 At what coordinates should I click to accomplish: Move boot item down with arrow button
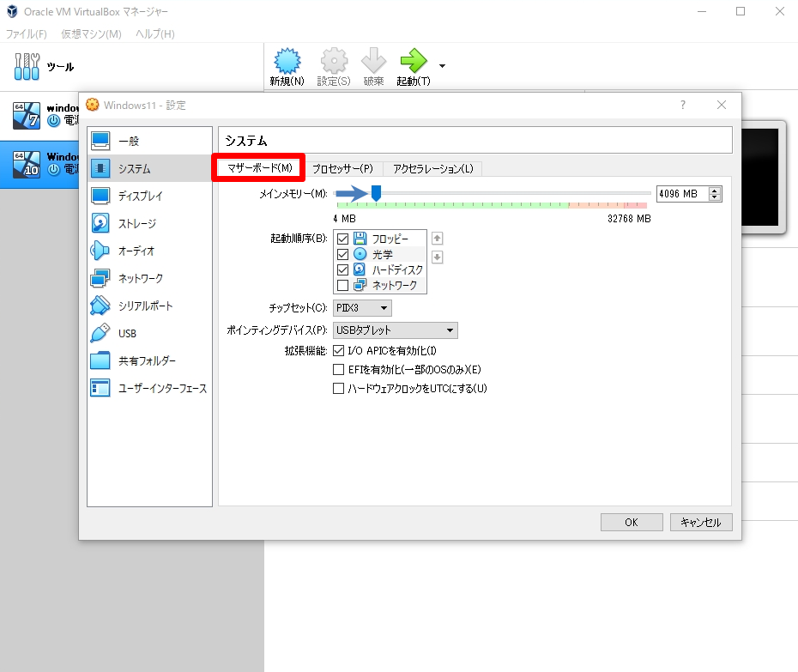click(437, 257)
